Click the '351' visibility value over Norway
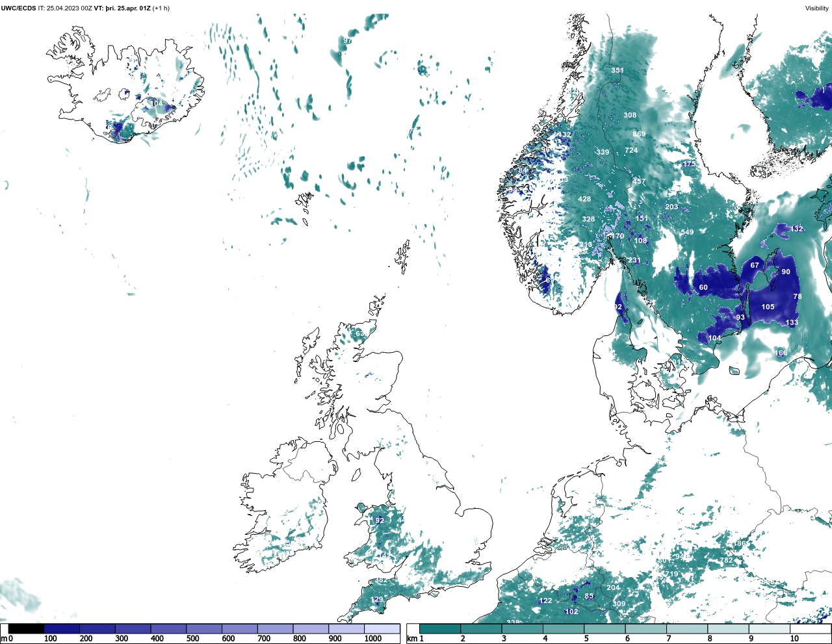This screenshot has height=644, width=832. 617,70
